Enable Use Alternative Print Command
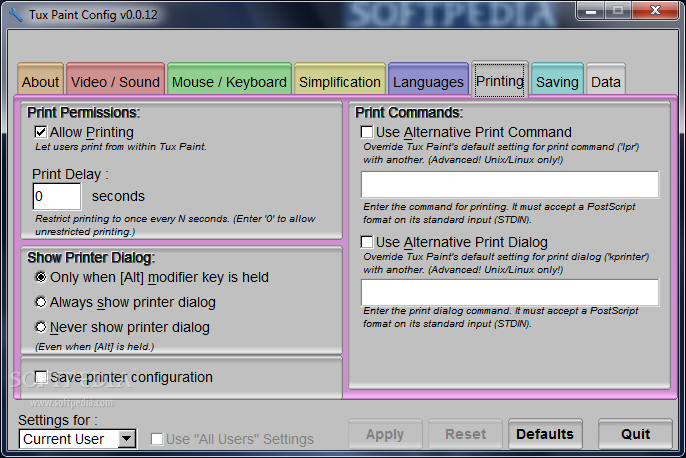 (367, 132)
